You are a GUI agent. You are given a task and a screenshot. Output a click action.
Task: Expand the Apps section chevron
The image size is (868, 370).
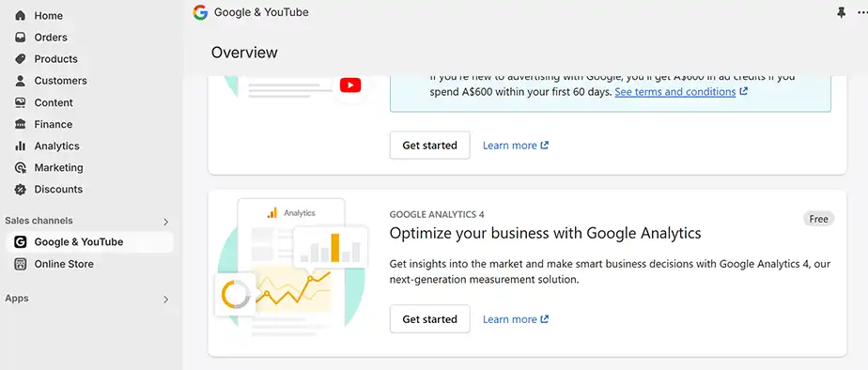(165, 300)
